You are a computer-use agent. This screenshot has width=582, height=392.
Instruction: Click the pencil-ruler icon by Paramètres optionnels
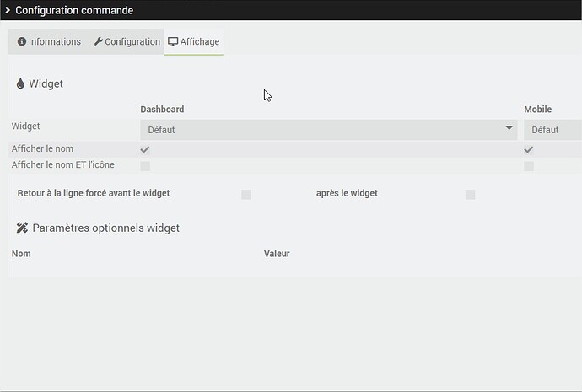22,228
